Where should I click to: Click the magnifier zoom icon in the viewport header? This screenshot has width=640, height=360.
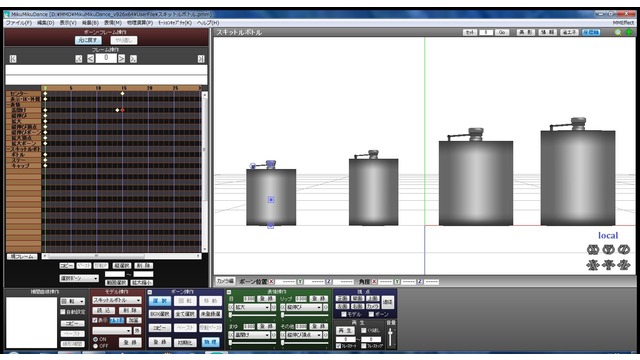(x=619, y=32)
